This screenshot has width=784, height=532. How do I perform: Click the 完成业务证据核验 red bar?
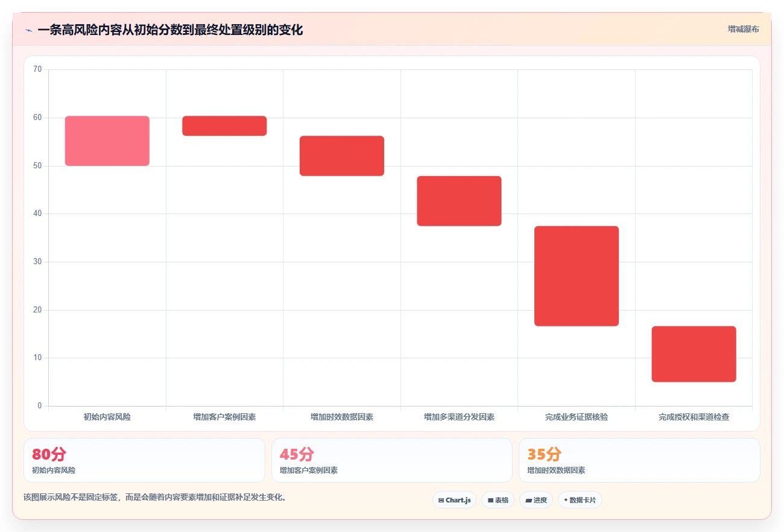point(577,276)
